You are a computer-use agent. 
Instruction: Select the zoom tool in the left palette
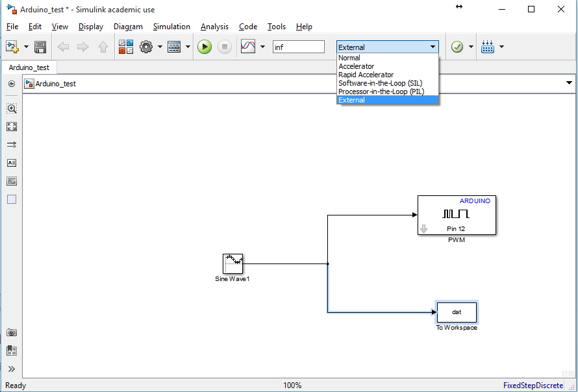[x=11, y=108]
